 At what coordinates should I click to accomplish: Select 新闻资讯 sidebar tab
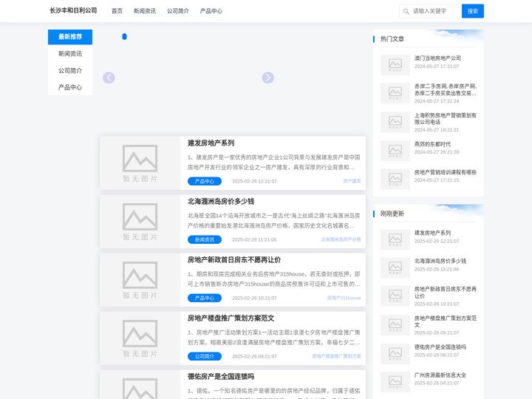[70, 54]
